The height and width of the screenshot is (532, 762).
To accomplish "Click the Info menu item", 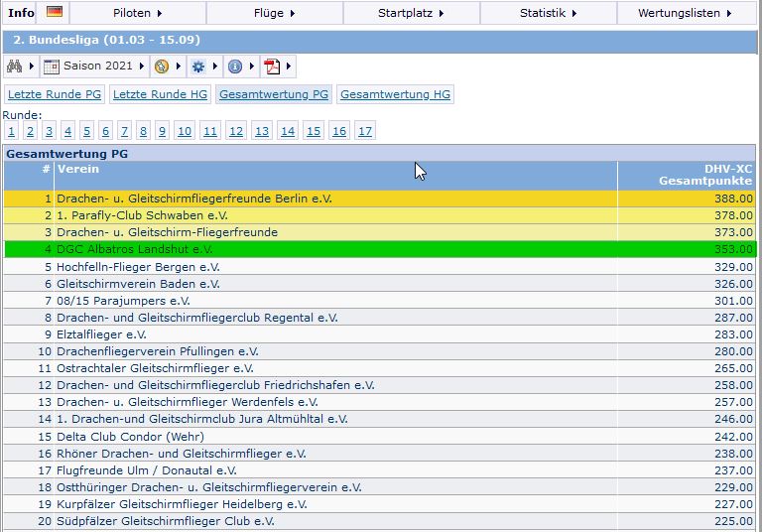I will 21,13.
